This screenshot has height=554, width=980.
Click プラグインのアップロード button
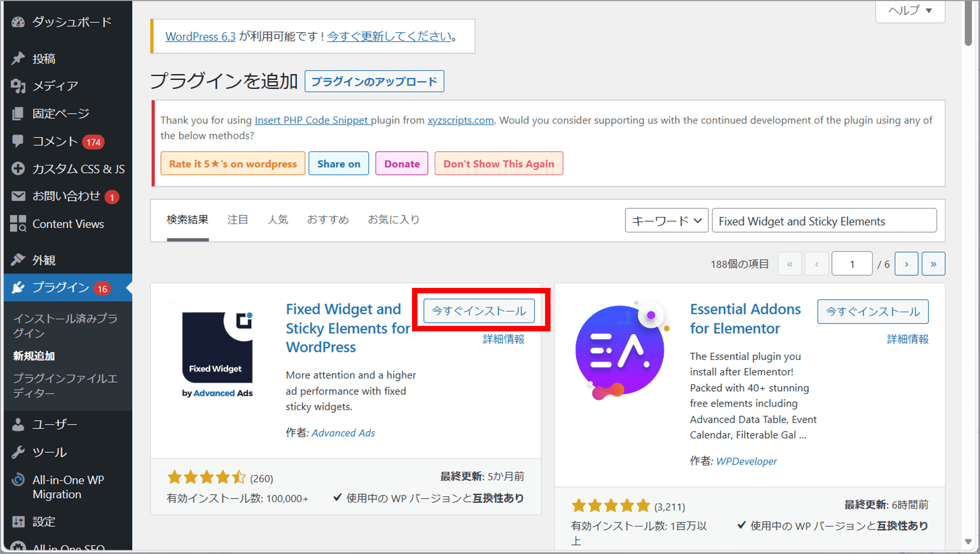tap(374, 81)
